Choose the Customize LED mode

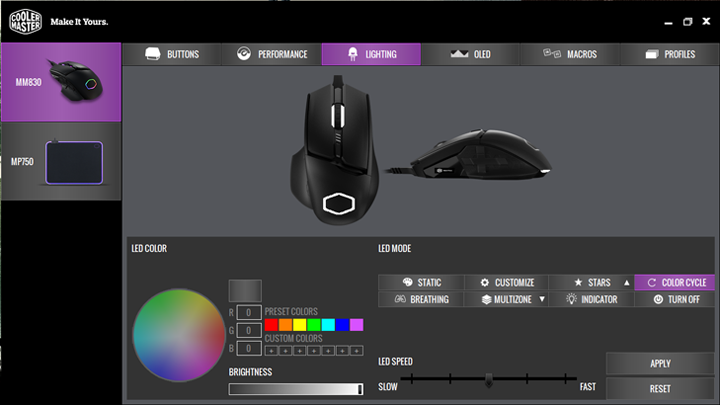[x=506, y=283]
